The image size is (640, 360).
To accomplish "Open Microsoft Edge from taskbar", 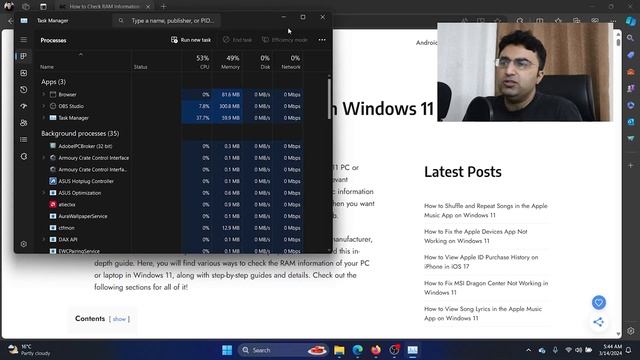I will [358, 350].
